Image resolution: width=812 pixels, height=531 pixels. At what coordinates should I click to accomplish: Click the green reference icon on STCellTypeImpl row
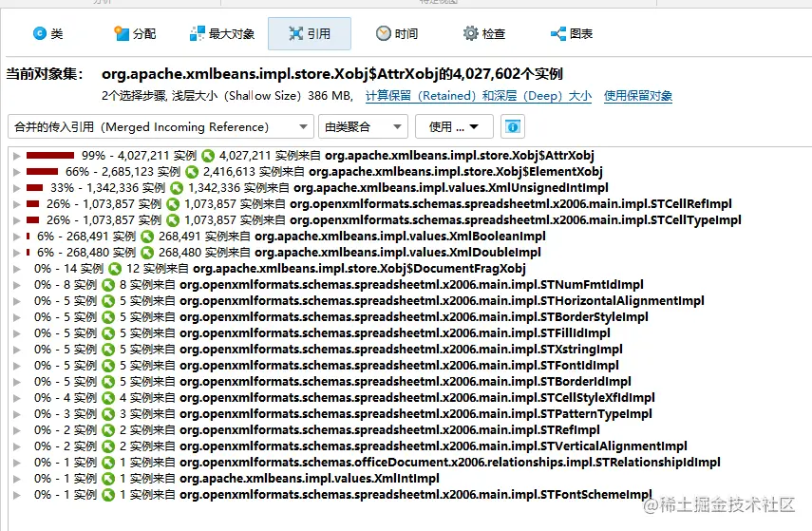pyautogui.click(x=173, y=220)
